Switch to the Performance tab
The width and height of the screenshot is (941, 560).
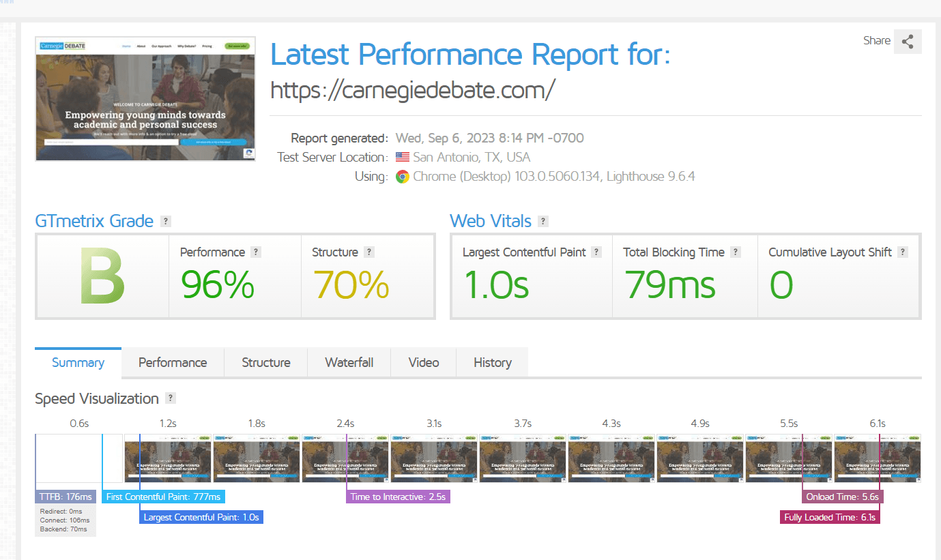point(173,362)
